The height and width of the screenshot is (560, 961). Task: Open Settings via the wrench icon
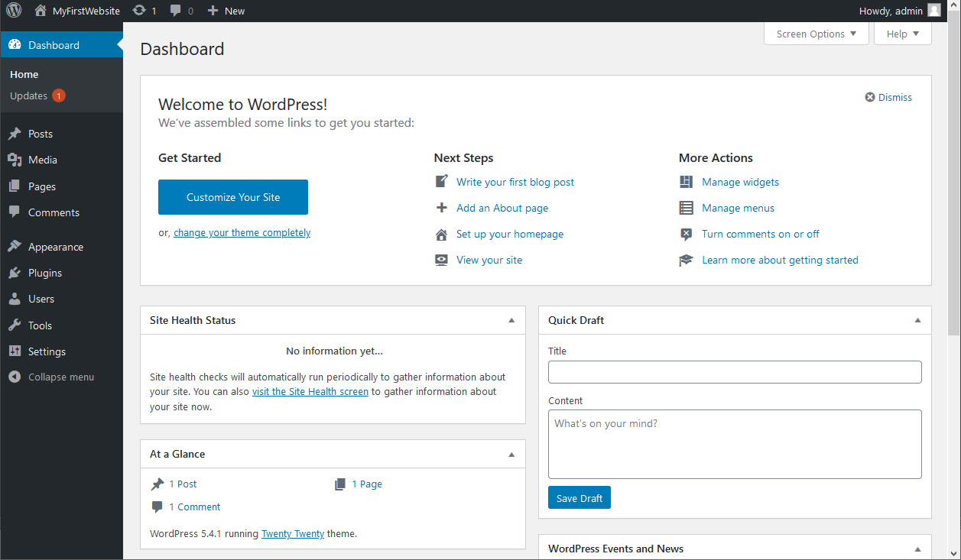point(15,351)
